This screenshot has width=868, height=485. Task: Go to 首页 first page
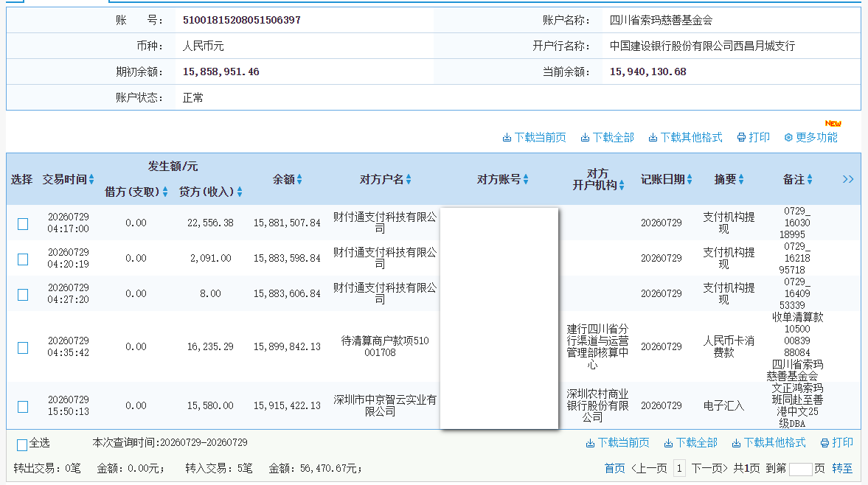pos(614,468)
